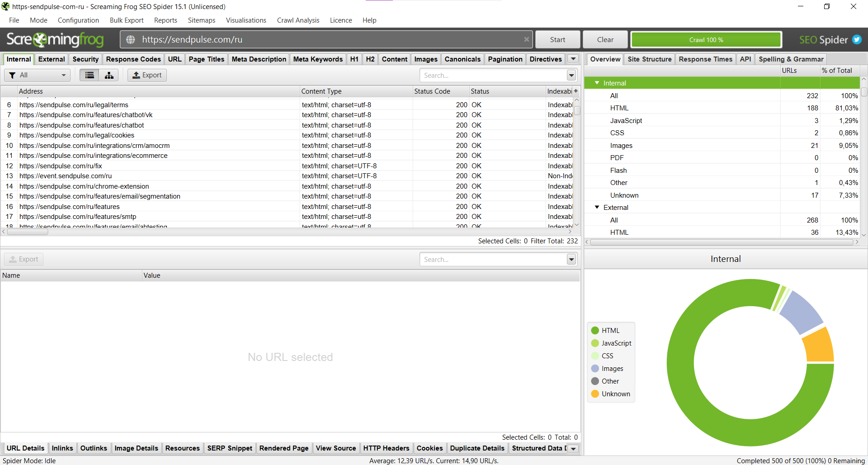Screen dimensions: 868x465
Task: Open the Spelling & Grammar tab
Action: pyautogui.click(x=791, y=59)
